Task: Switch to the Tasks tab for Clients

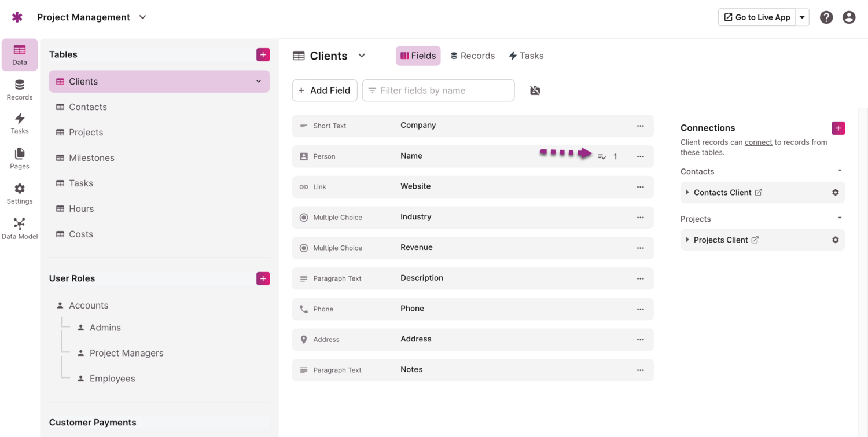Action: point(526,56)
